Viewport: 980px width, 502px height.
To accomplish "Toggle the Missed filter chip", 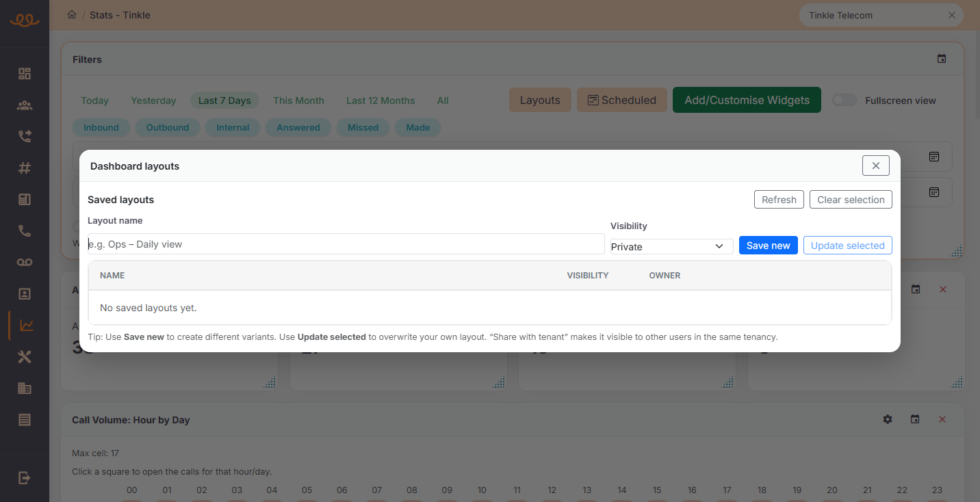I will click(363, 127).
